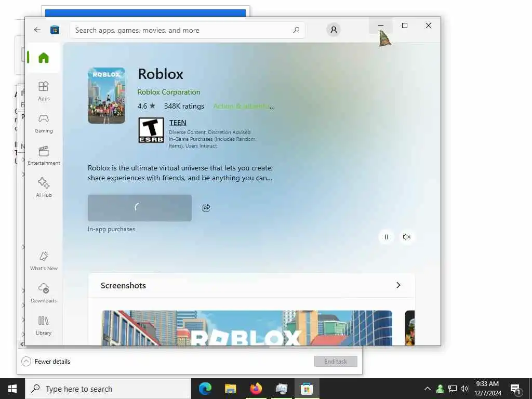Open the Action & adventure category link

pos(244,106)
